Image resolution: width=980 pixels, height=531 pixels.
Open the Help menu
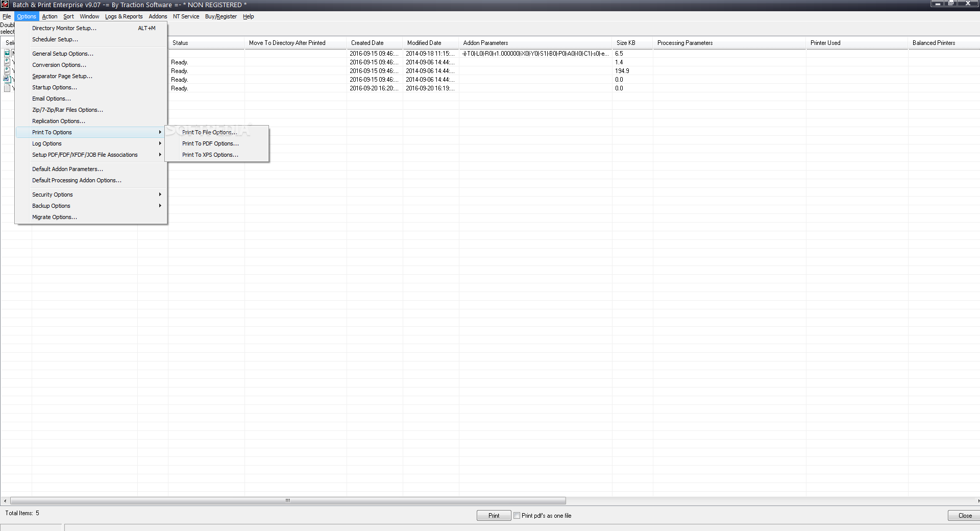(248, 16)
